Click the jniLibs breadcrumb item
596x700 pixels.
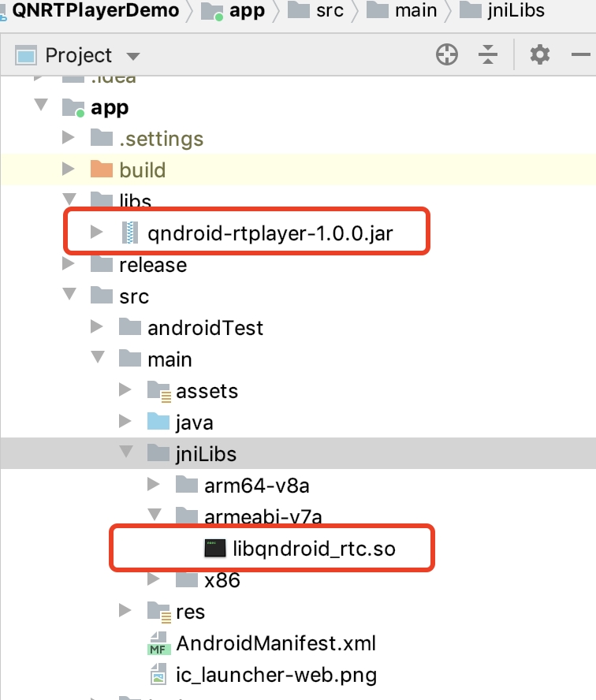pyautogui.click(x=502, y=10)
